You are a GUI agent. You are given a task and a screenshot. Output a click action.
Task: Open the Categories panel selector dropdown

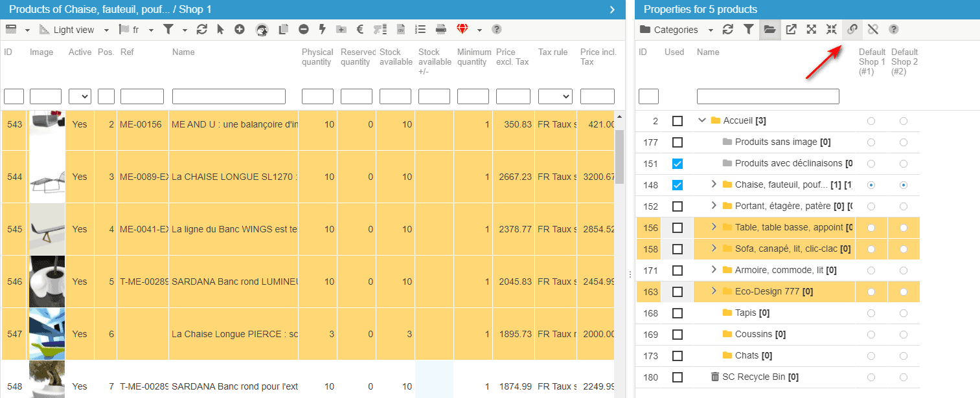pyautogui.click(x=676, y=30)
